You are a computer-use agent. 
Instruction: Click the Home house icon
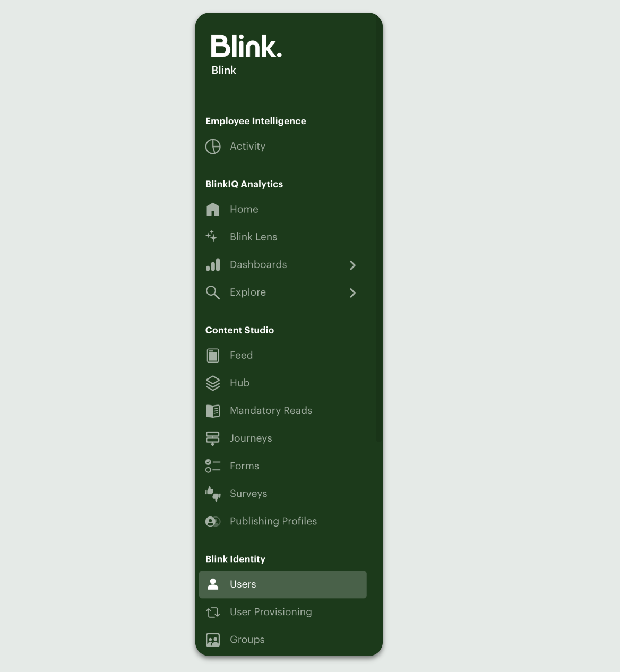coord(213,209)
